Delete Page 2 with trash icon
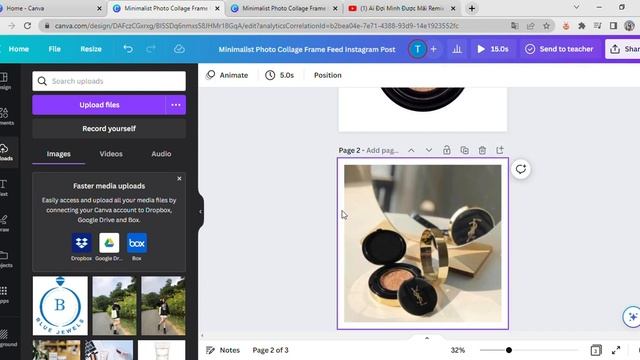640x360 pixels. click(482, 150)
